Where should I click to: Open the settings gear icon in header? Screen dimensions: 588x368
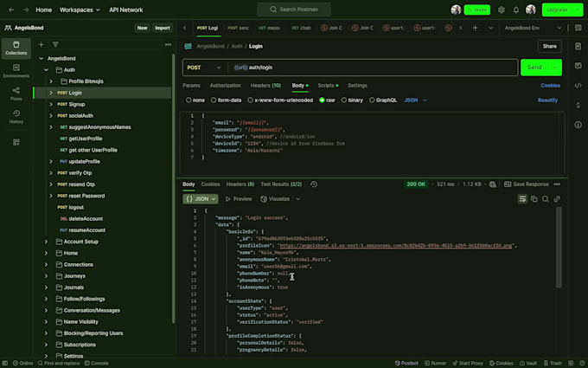502,10
